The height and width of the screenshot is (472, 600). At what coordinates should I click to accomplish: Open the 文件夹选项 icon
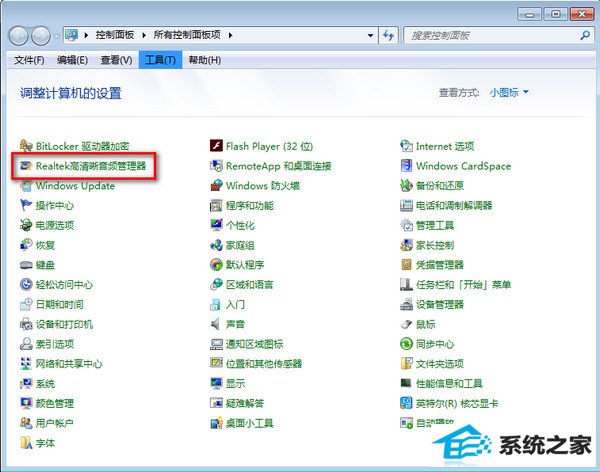[406, 363]
